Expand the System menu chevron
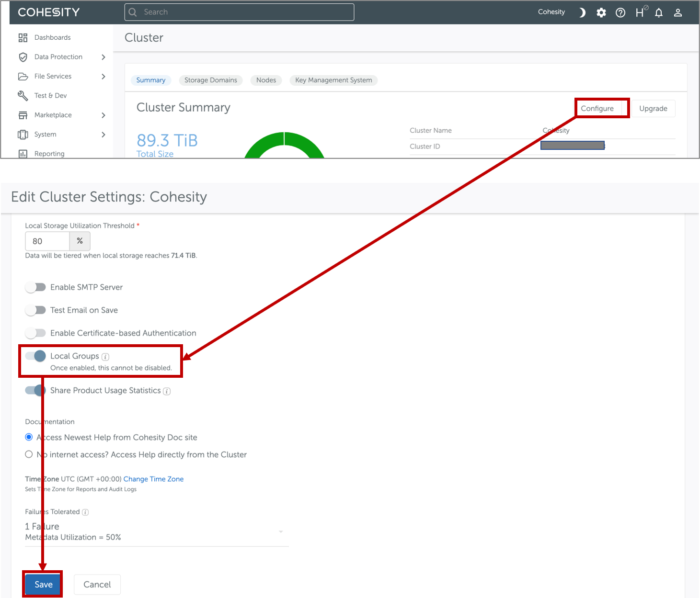700x598 pixels. click(103, 135)
